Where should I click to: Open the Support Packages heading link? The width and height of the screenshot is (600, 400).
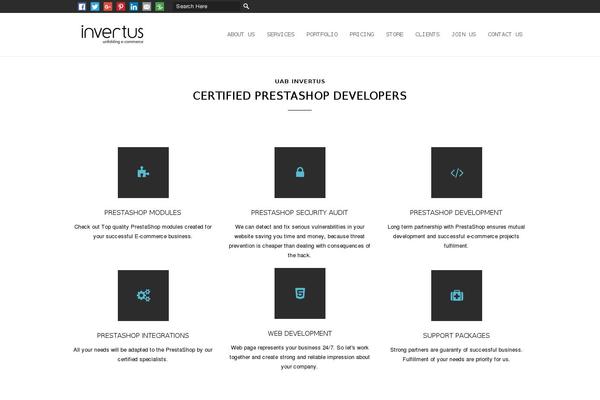[x=456, y=335]
